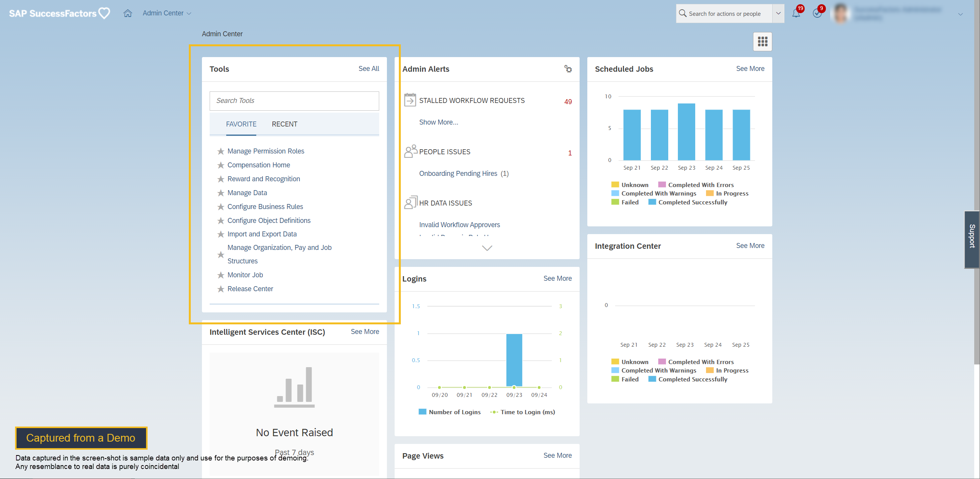Click the People Issues icon
The image size is (980, 479).
click(x=410, y=151)
